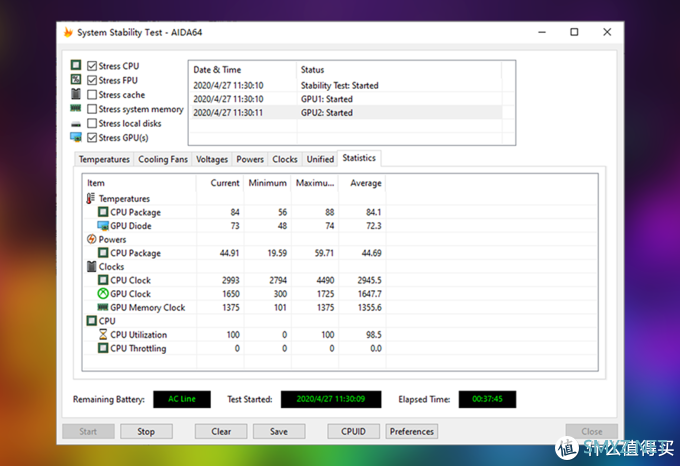Click the AC Line battery status field
Image resolution: width=680 pixels, height=466 pixels.
[182, 399]
